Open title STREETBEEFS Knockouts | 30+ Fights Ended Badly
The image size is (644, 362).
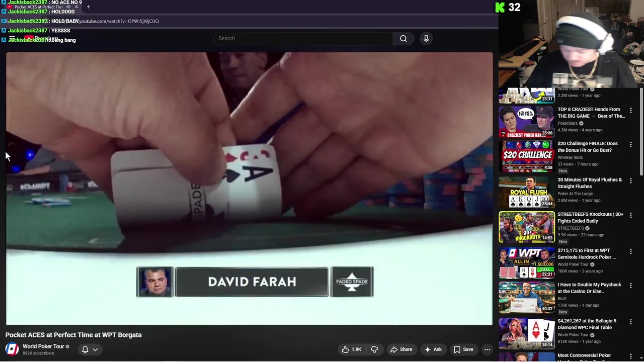tap(590, 217)
